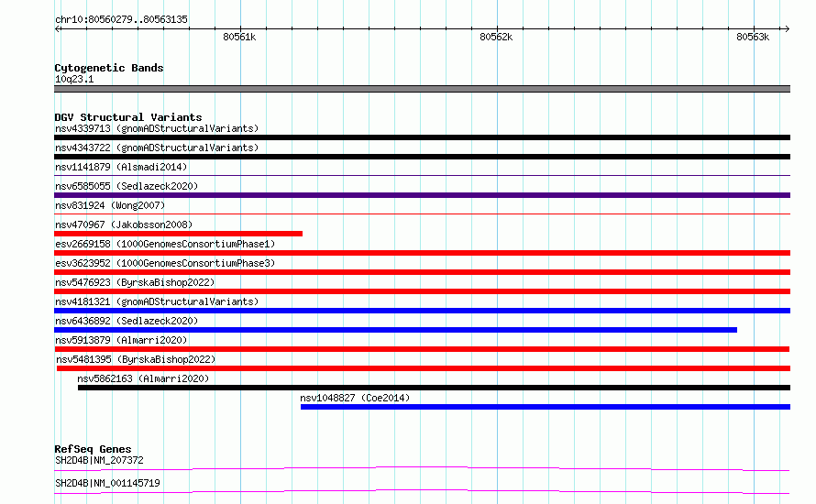Screen dimensions: 816x504
Task: Click the chr10:80560279..80563135 region label
Action: tap(121, 19)
